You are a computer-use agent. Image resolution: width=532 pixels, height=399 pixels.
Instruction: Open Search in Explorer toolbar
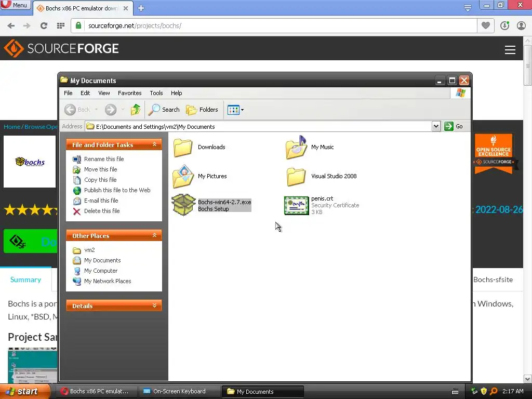pyautogui.click(x=164, y=110)
